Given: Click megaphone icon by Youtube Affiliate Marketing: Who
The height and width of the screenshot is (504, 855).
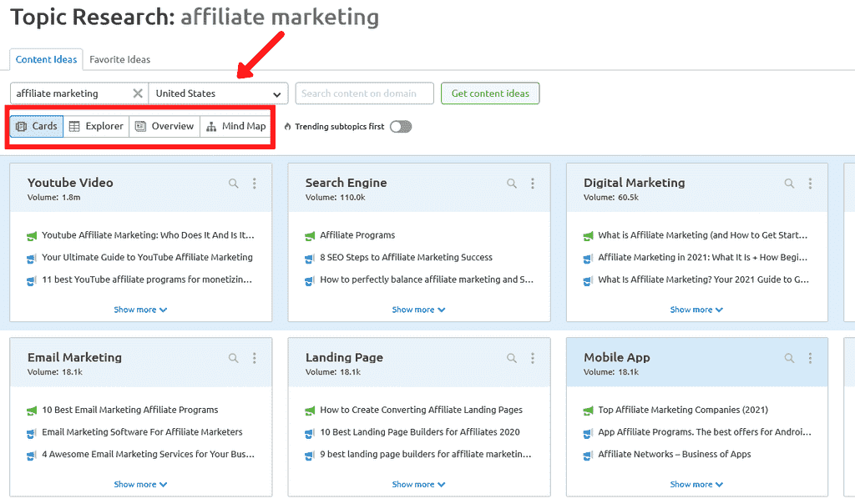Looking at the screenshot, I should [32, 236].
